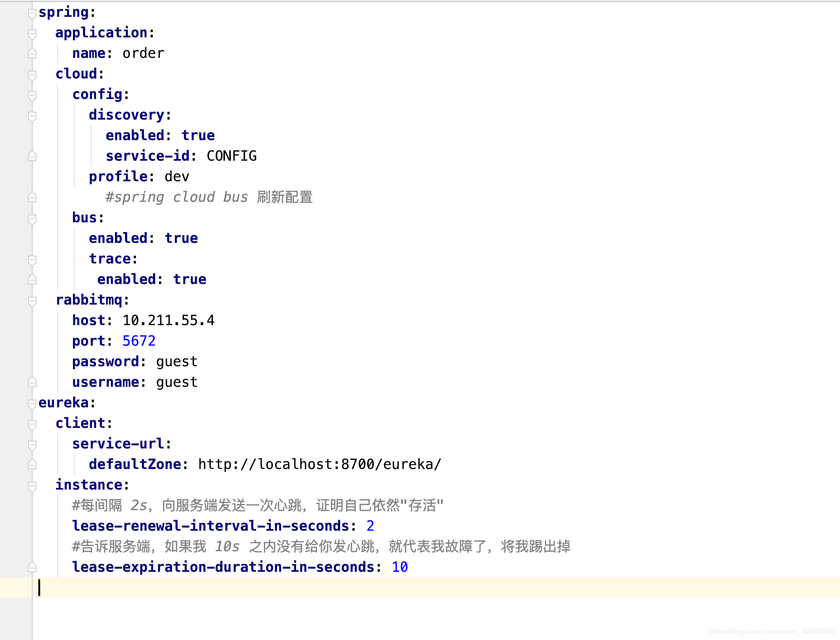Click fold-end marker beside trace's enabled: true line

click(x=32, y=279)
